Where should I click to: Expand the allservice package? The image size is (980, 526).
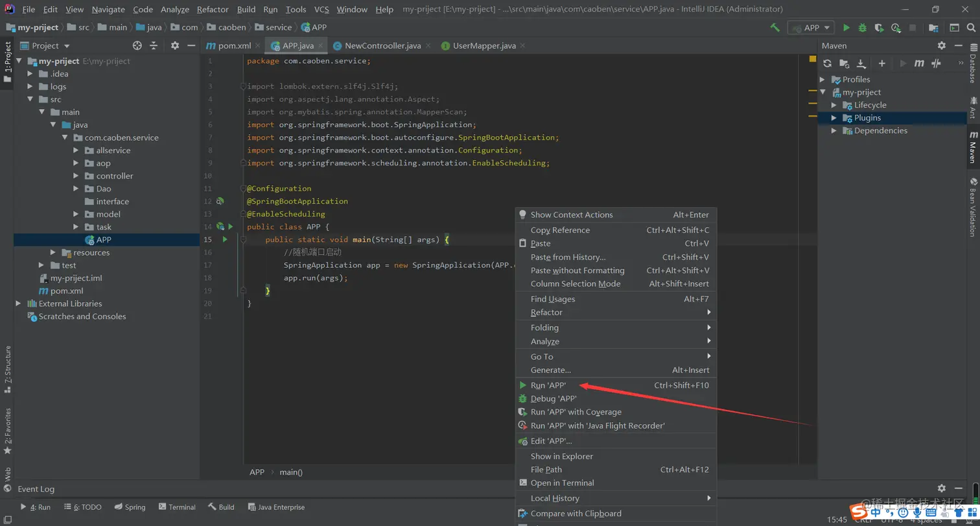click(76, 150)
